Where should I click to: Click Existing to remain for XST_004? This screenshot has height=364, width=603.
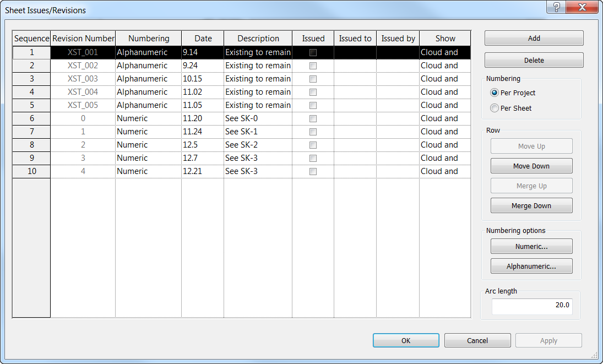(x=258, y=92)
